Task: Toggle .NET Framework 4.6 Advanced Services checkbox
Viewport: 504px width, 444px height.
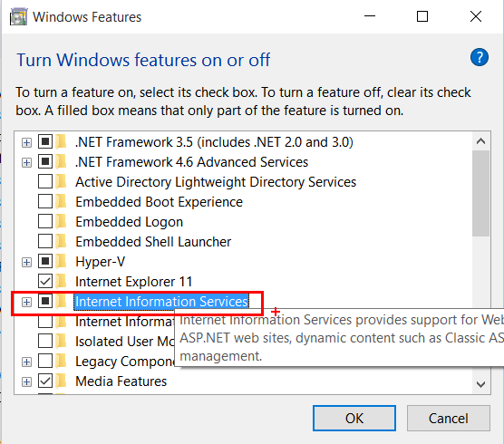Action: point(45,161)
